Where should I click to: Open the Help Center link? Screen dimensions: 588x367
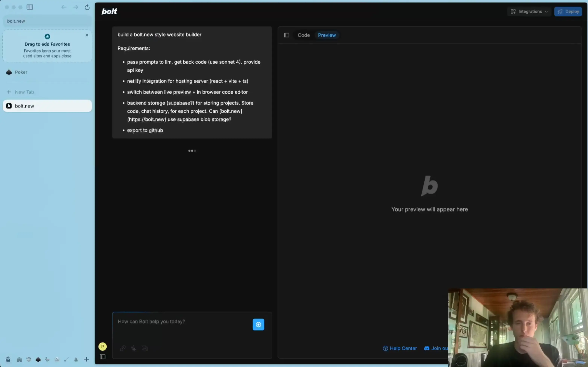(x=400, y=348)
